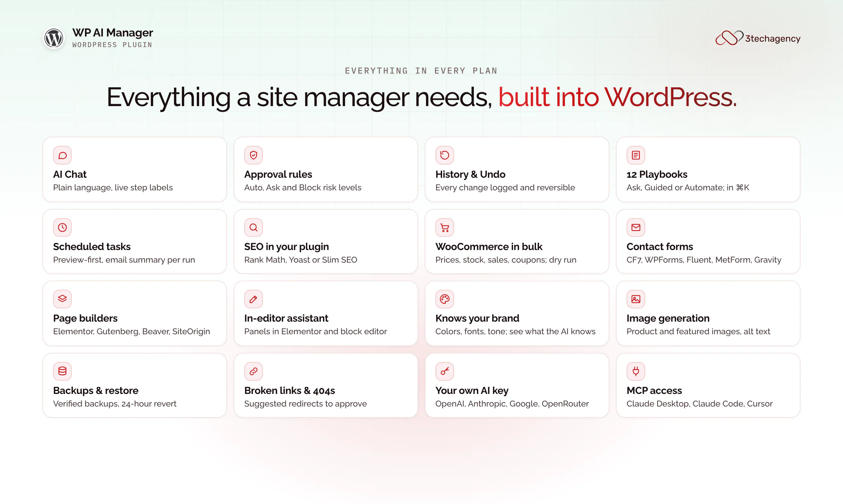Click the 'AI Chat' card heading
This screenshot has height=504, width=843.
pyautogui.click(x=70, y=174)
